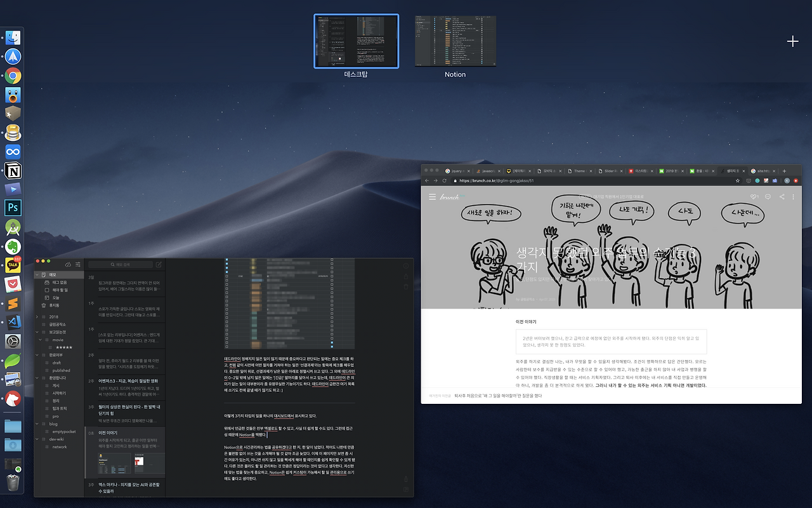Open Sublime Text from the Dock
Image resolution: width=812 pixels, height=508 pixels.
click(x=13, y=303)
